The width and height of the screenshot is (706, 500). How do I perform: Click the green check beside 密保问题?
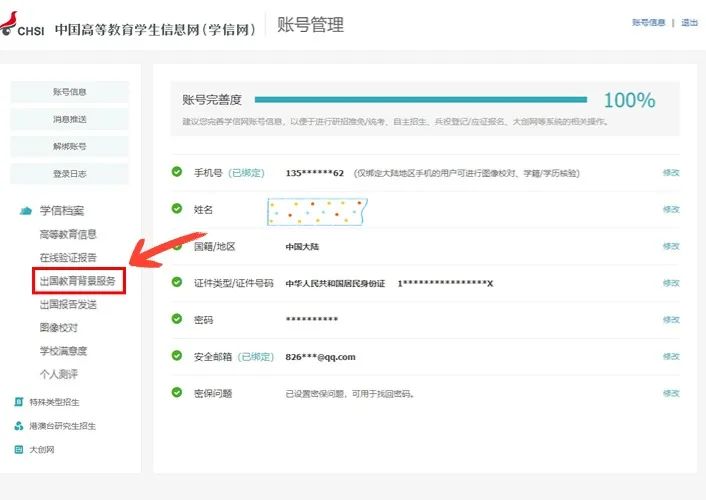tap(177, 392)
